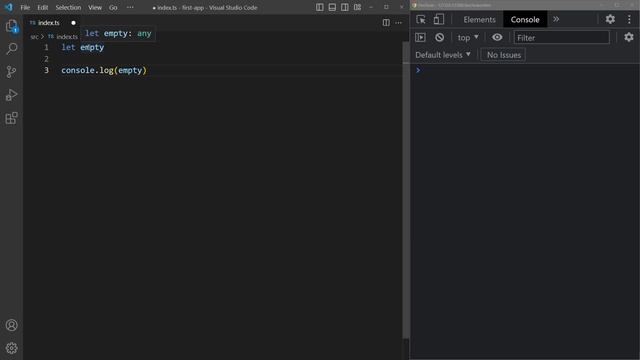Screen dimensions: 640x360
Task: Click the VS Code logo icon
Action: click(9, 7)
